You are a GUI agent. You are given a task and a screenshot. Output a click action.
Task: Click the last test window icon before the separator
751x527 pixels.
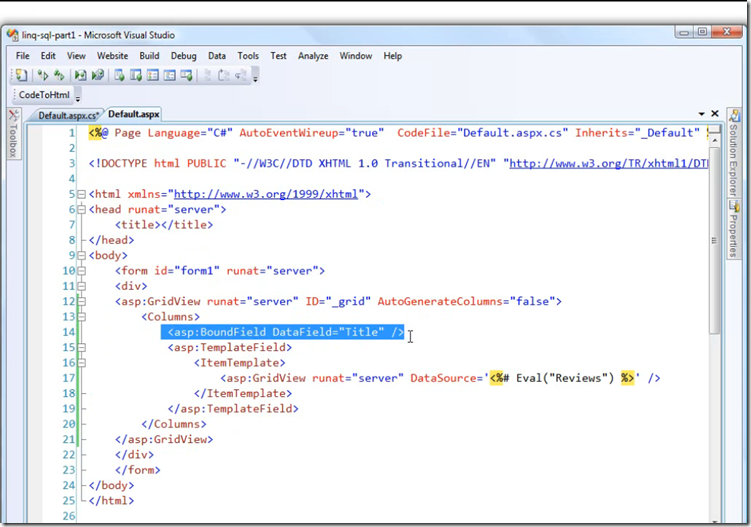[x=186, y=75]
